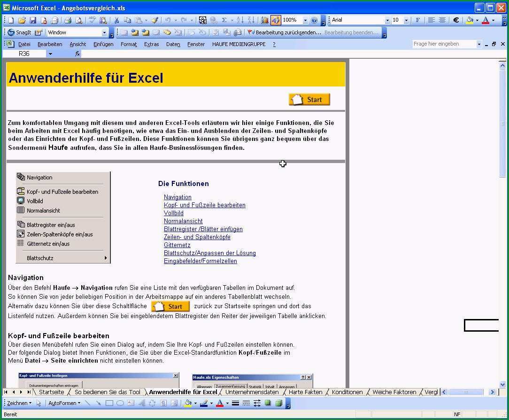Run the ABC spelling check icon

pos(92,20)
